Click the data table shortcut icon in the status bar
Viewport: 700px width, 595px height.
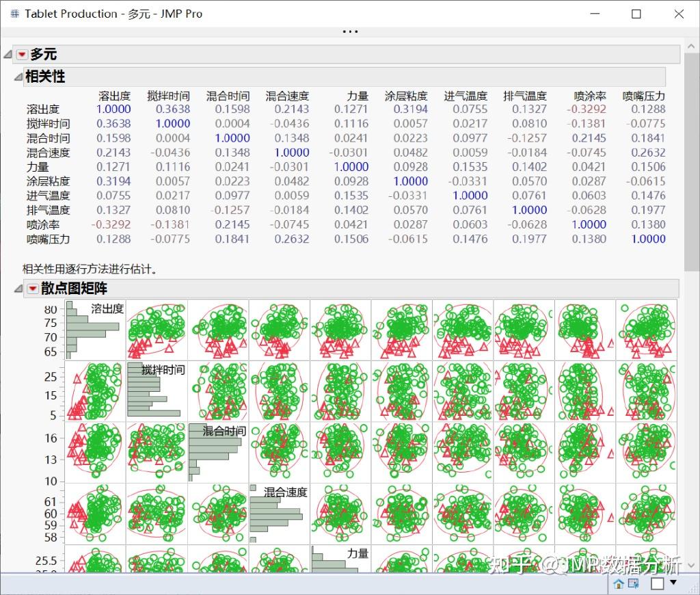[634, 583]
